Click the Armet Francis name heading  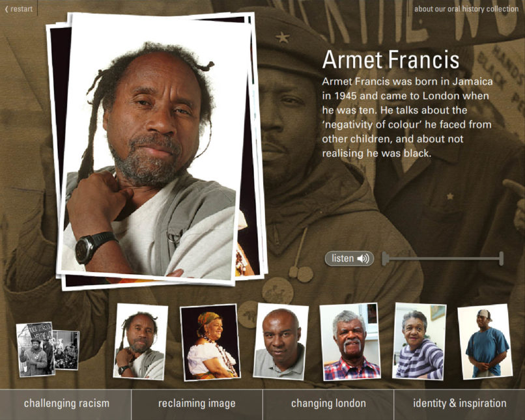(x=391, y=60)
